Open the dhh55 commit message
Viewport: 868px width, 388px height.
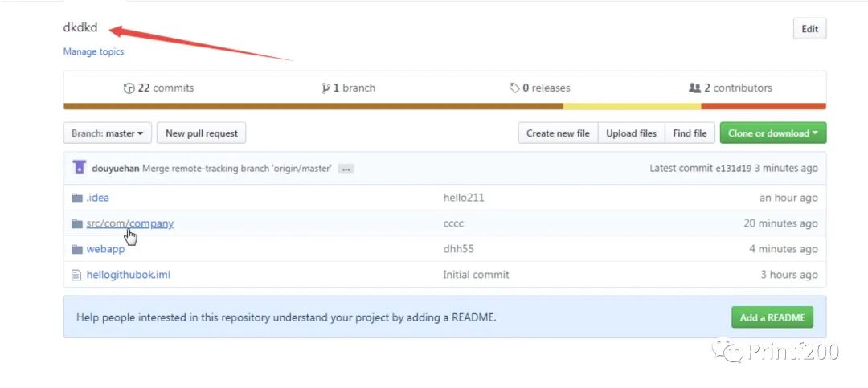pyautogui.click(x=458, y=249)
